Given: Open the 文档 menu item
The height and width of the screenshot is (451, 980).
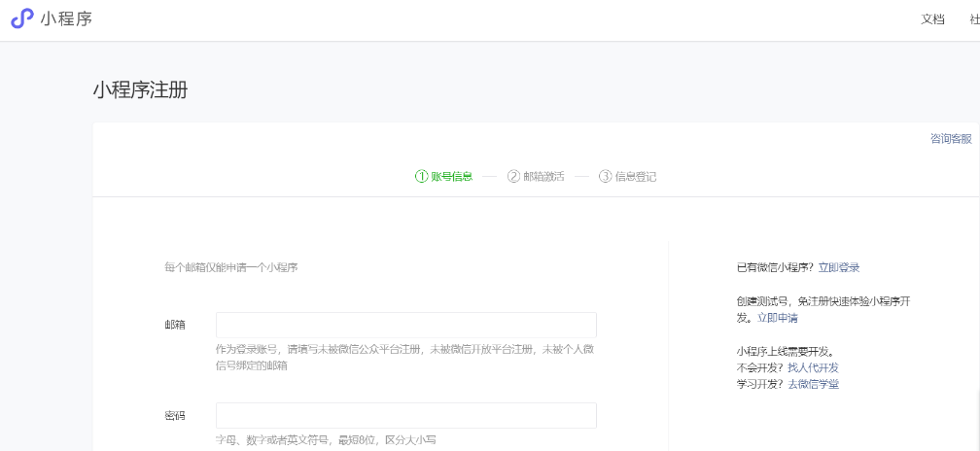Looking at the screenshot, I should tap(932, 19).
